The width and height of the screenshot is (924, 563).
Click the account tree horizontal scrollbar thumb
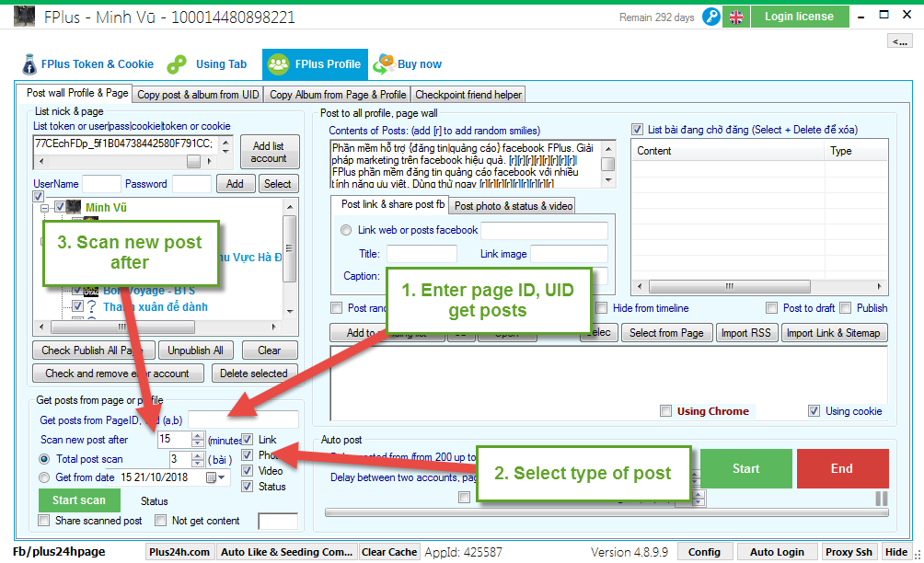click(x=122, y=327)
